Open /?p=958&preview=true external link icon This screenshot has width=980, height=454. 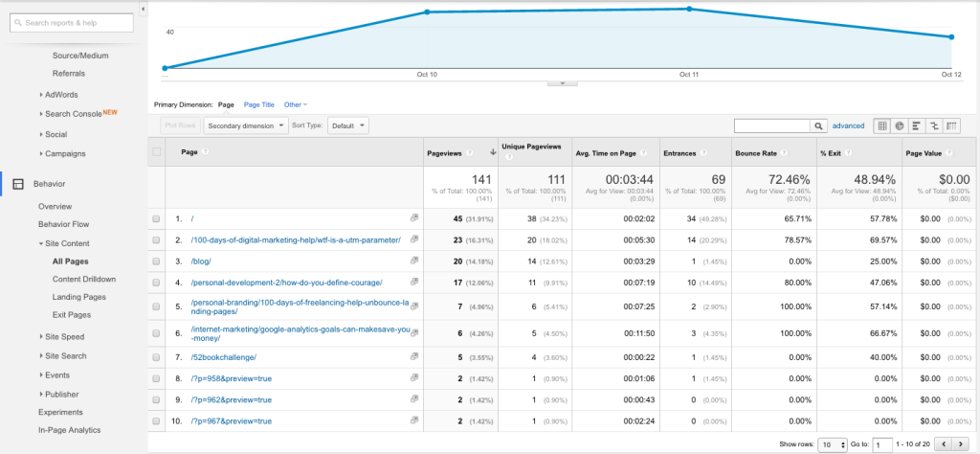(413, 377)
